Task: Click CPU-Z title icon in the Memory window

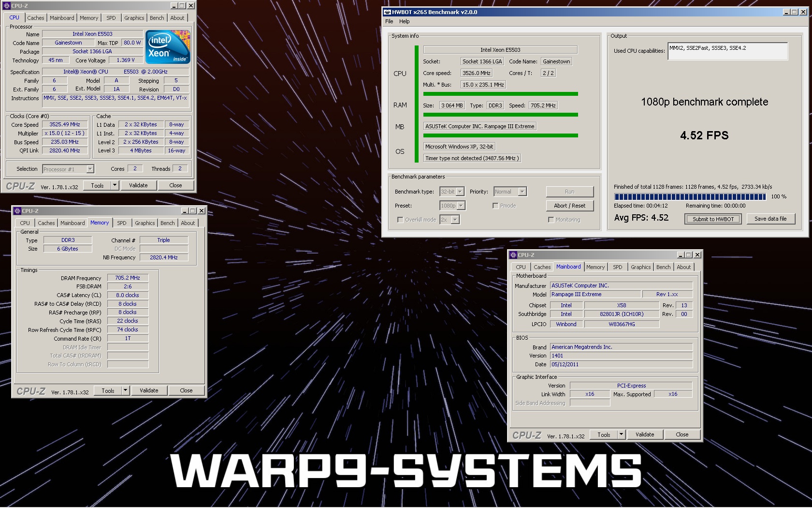Action: point(17,211)
